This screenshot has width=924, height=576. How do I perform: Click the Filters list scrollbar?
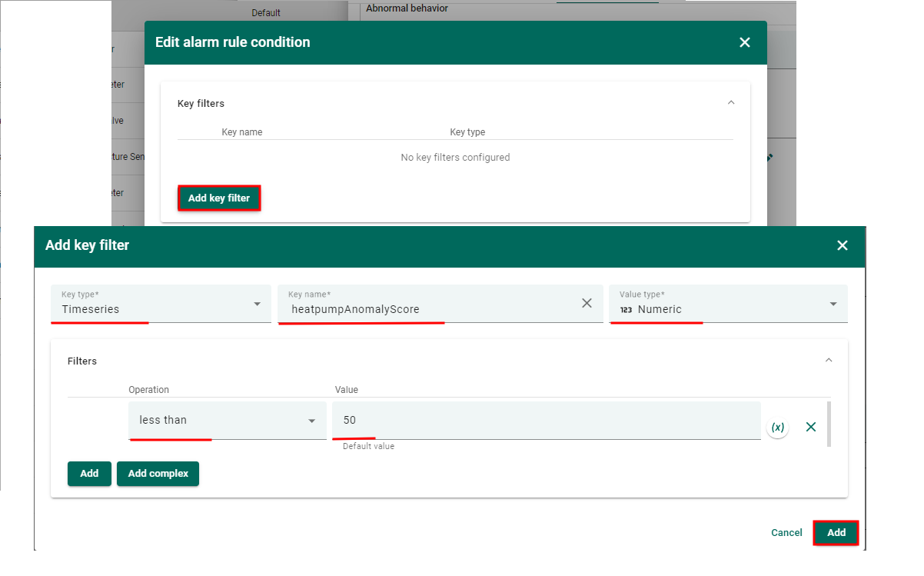click(x=828, y=424)
